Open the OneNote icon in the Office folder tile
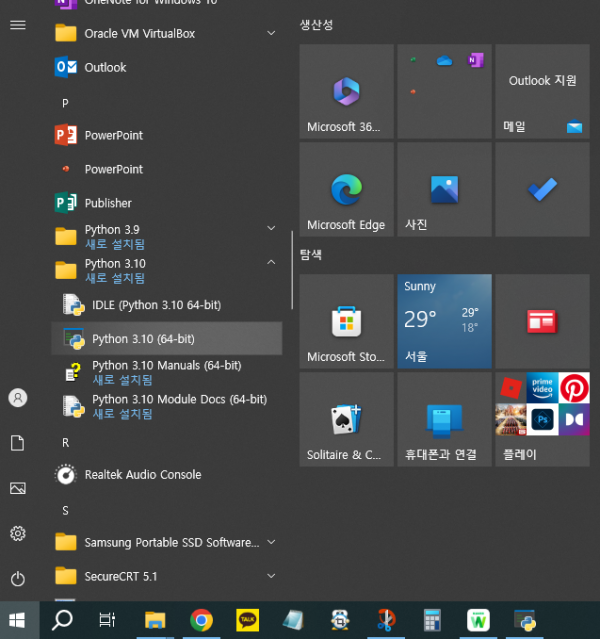Image resolution: width=600 pixels, height=639 pixels. click(475, 60)
